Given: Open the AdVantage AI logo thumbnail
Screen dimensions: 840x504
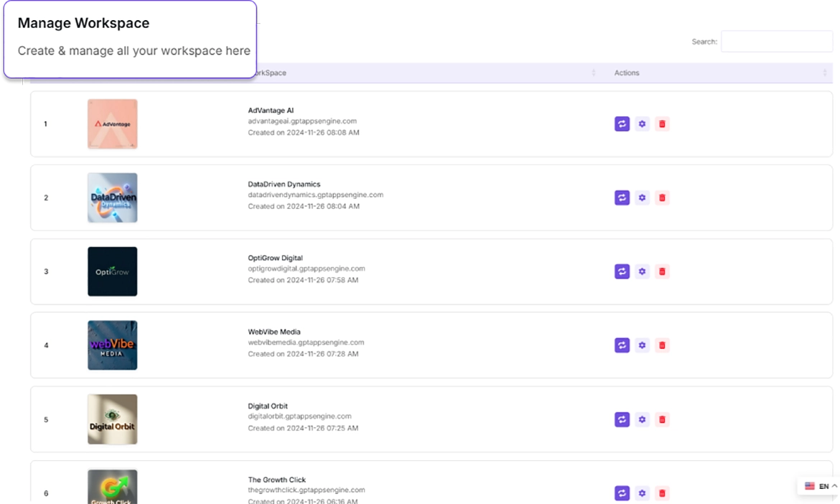Looking at the screenshot, I should coord(112,124).
